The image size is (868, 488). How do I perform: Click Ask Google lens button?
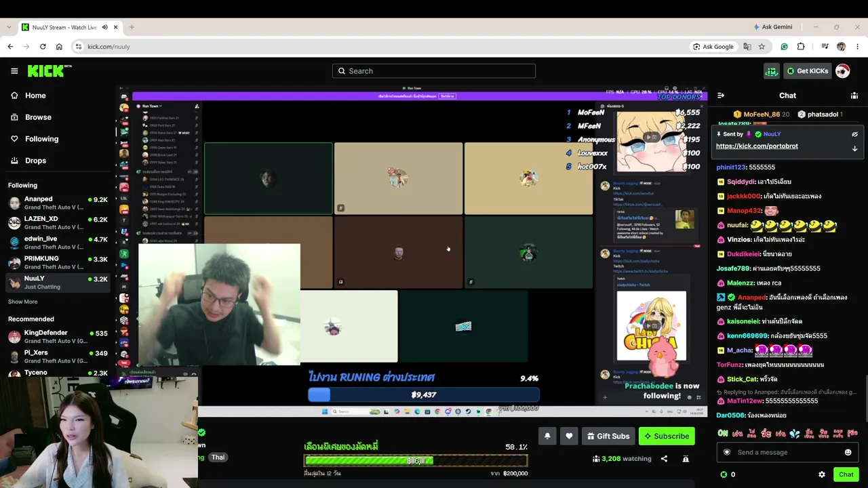click(x=713, y=47)
